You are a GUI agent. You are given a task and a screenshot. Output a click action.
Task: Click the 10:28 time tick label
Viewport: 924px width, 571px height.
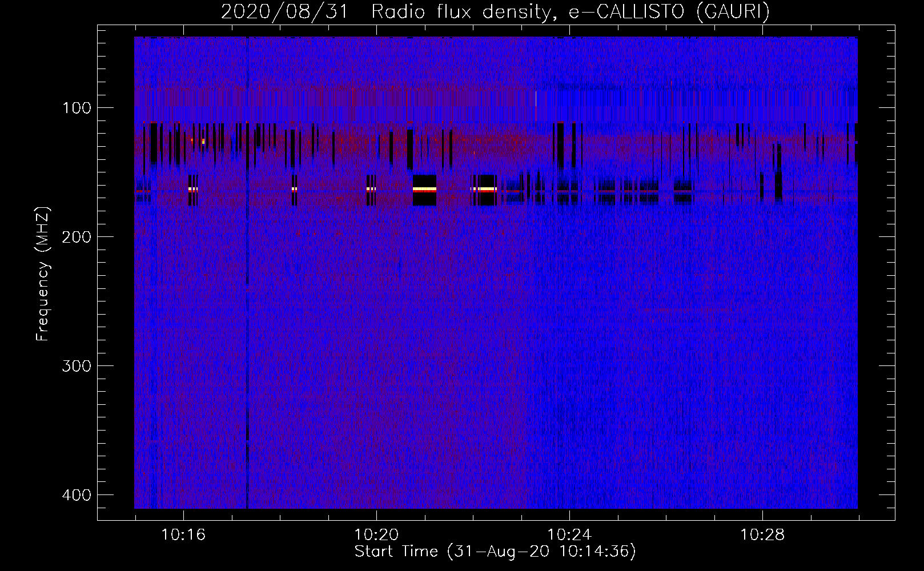[x=762, y=535]
